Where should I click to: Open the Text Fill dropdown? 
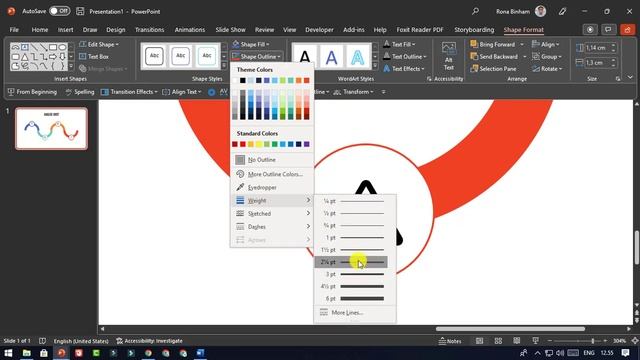[399, 44]
